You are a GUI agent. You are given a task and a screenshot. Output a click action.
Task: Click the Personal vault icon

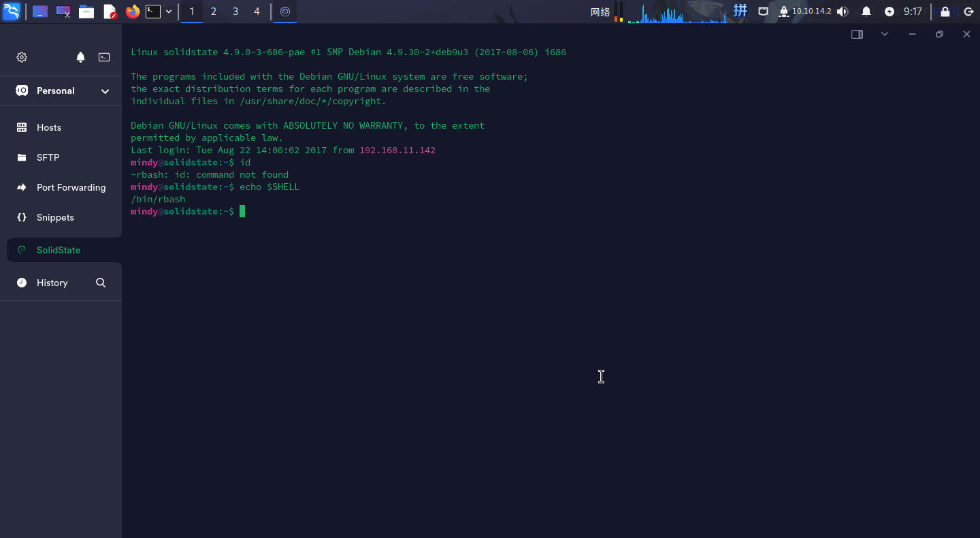coord(22,91)
